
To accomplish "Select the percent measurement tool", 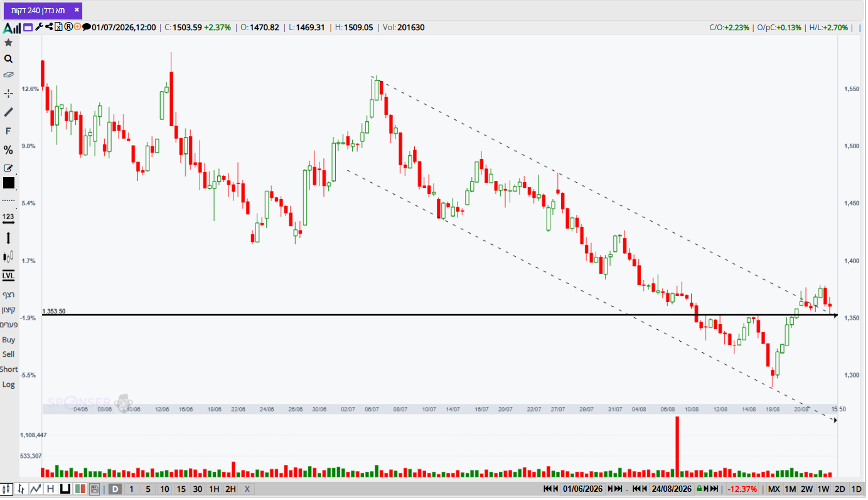I will pyautogui.click(x=8, y=150).
